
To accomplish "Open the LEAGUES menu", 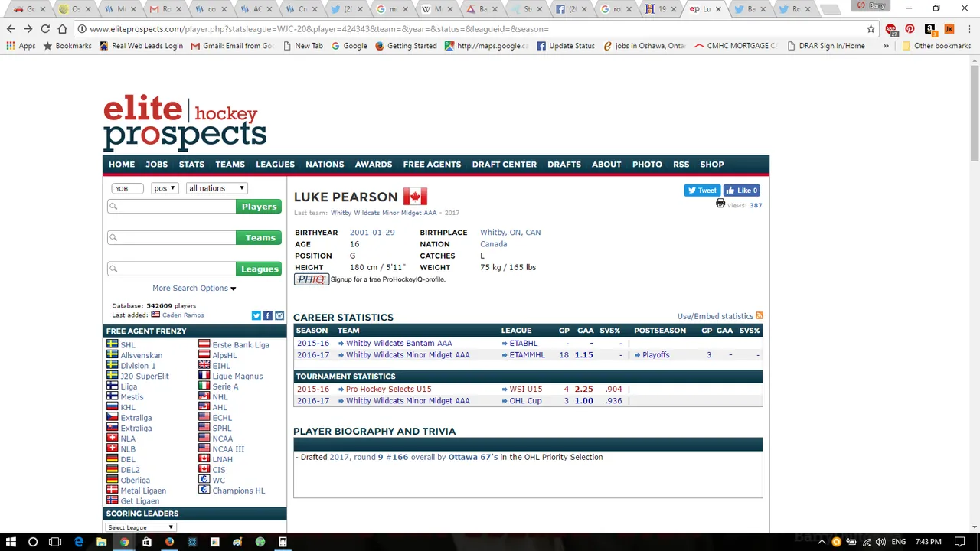I will [275, 165].
